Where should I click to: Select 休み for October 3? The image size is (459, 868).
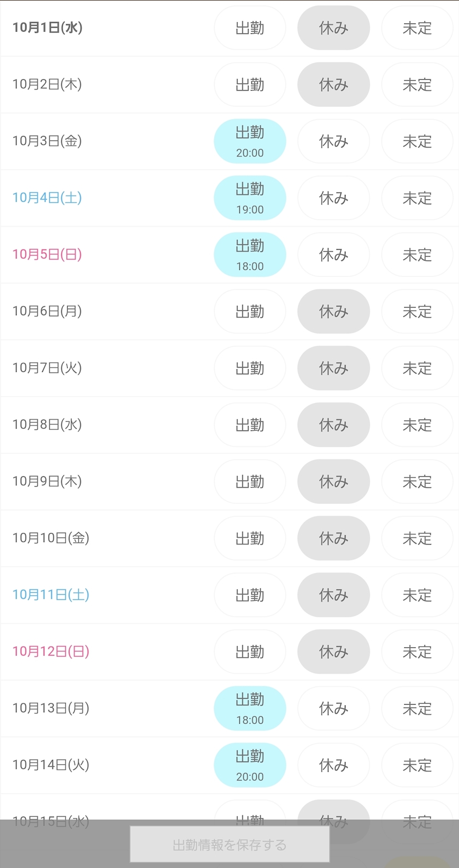[333, 141]
